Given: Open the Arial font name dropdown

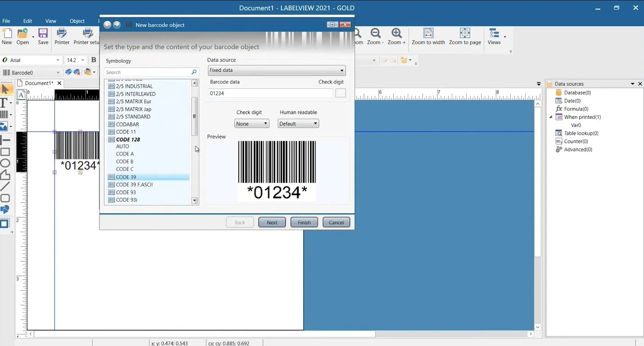Looking at the screenshot, I should (58, 60).
